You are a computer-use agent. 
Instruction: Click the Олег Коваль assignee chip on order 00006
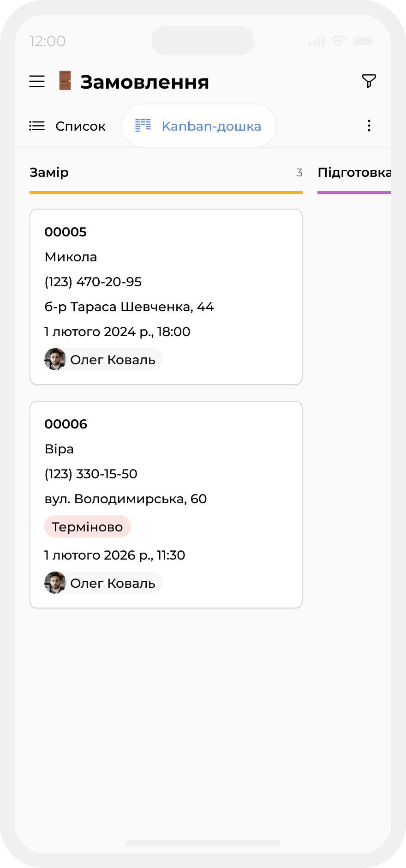coord(103,583)
